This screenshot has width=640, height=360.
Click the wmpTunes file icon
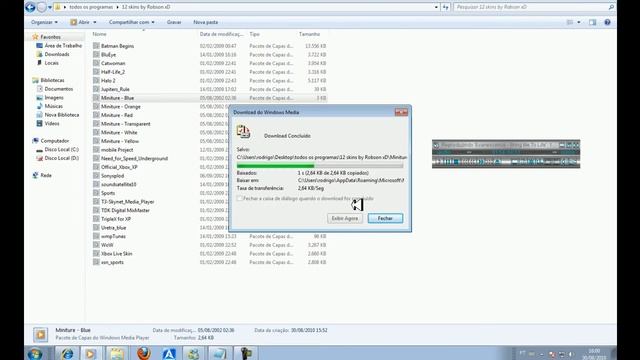coord(96,236)
